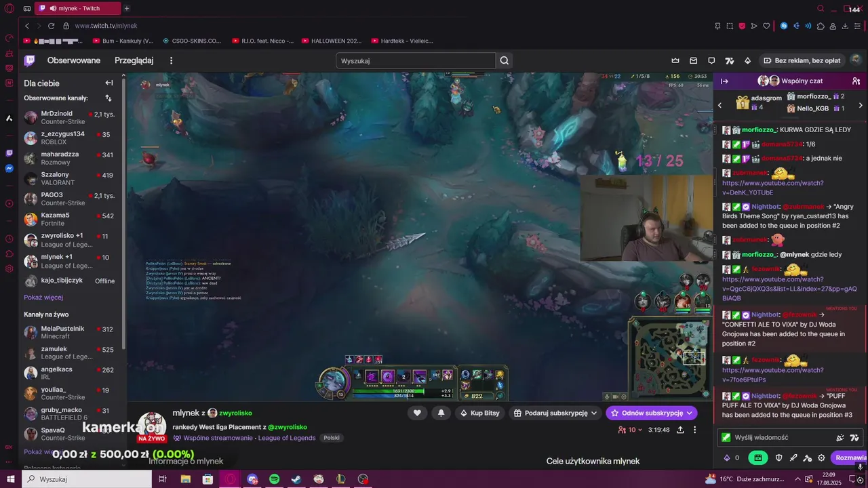Expand followed channels with Pokaż więcej

tap(43, 297)
